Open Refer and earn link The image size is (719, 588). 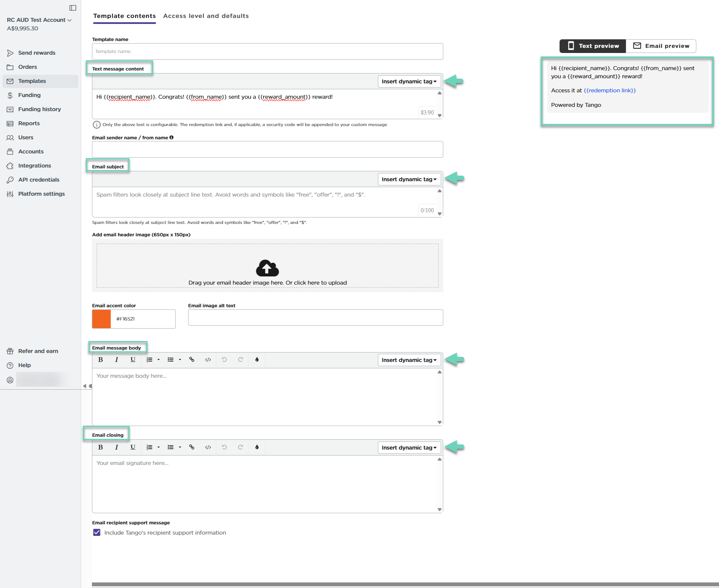[38, 351]
